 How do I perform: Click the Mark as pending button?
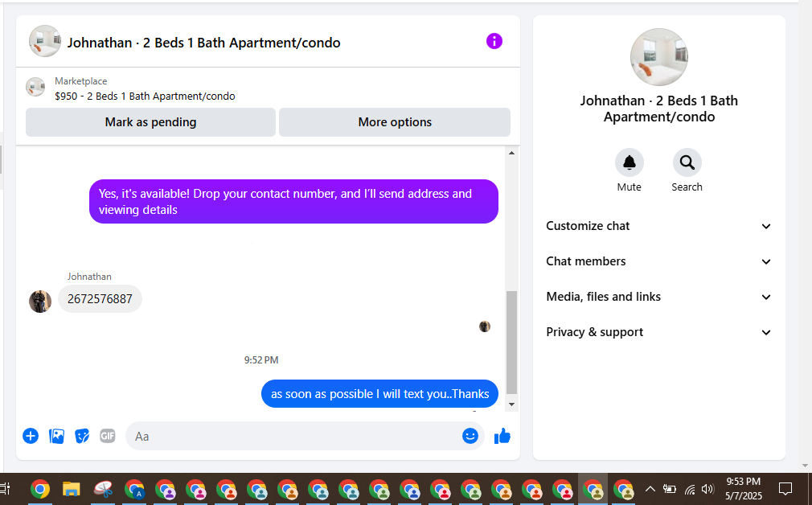(x=150, y=122)
